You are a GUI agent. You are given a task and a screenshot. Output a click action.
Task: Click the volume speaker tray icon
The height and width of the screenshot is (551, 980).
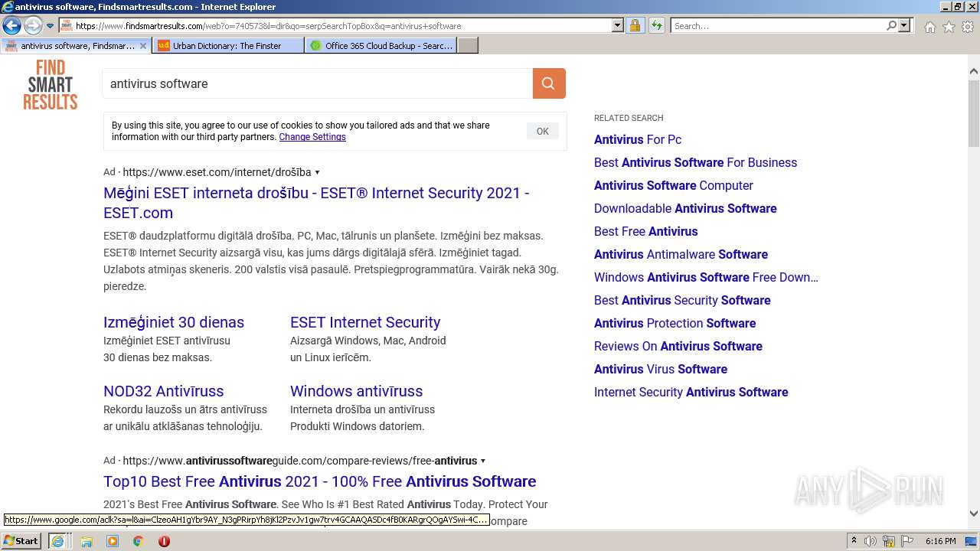pyautogui.click(x=871, y=541)
